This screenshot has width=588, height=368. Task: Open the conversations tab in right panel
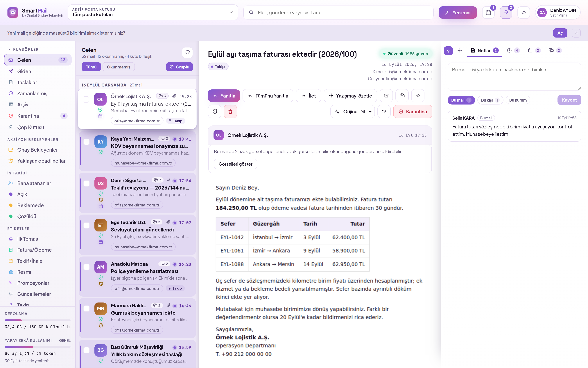[x=555, y=51]
